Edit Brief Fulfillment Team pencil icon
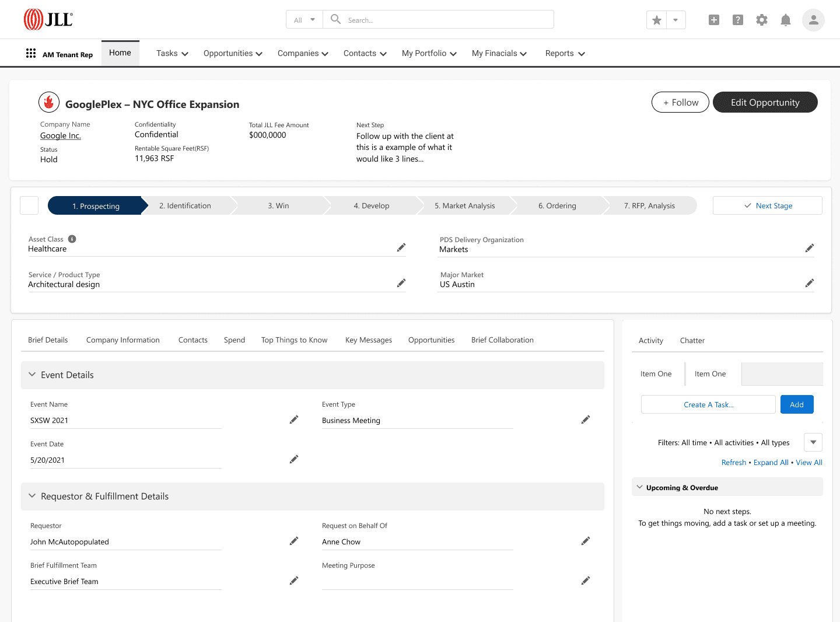Viewport: 840px width, 622px height. click(x=294, y=581)
